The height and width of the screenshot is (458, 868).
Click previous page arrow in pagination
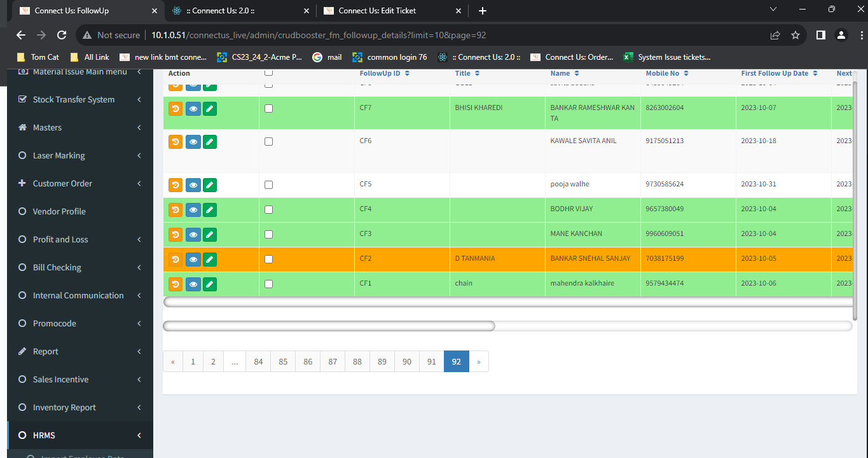tap(173, 361)
